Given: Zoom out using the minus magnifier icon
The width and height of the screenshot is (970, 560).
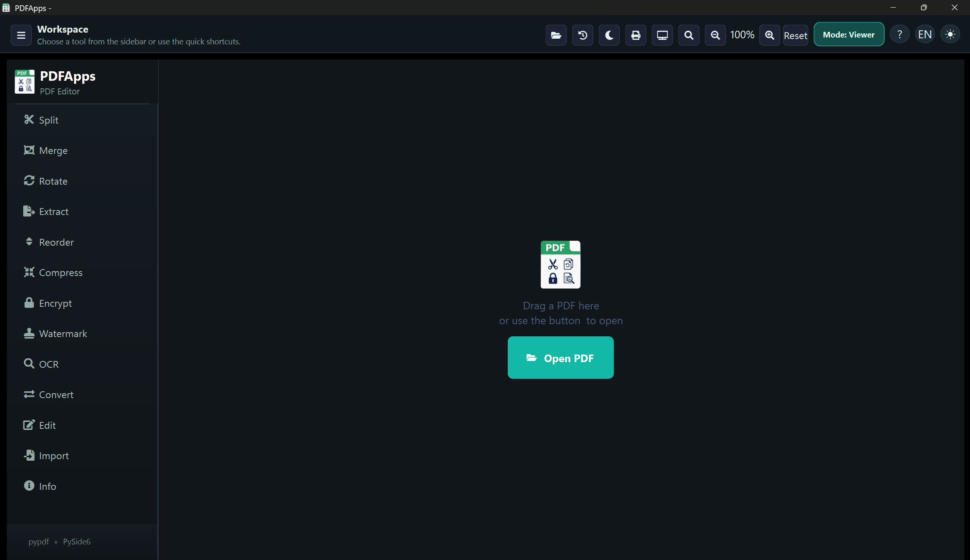Looking at the screenshot, I should click(715, 35).
